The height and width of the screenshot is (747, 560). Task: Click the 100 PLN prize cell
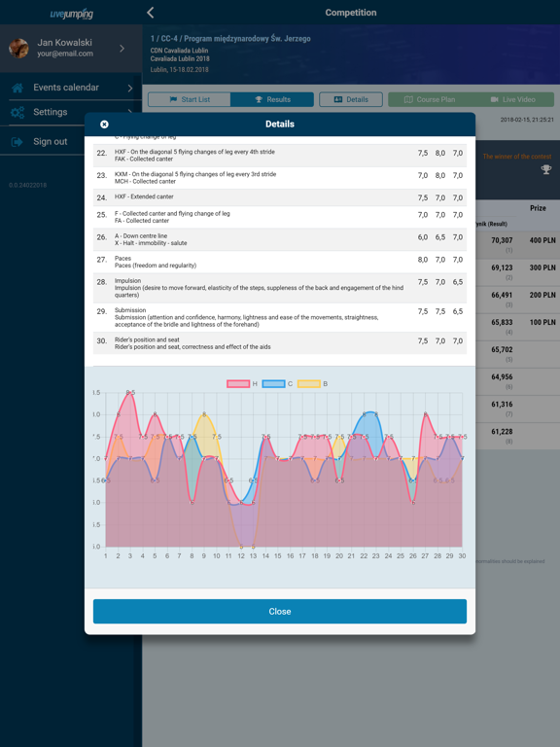(542, 323)
